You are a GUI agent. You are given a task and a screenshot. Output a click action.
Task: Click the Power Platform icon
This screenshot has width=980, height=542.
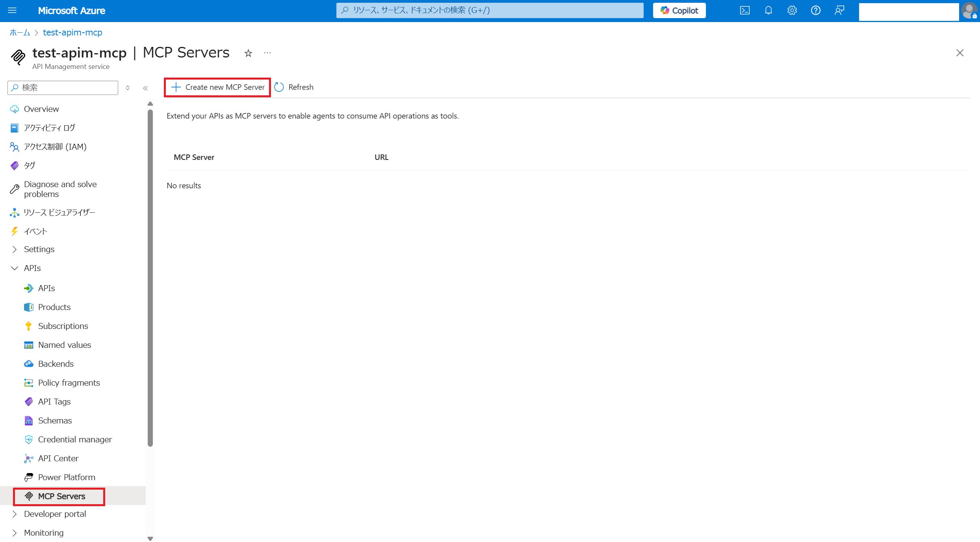pos(29,477)
